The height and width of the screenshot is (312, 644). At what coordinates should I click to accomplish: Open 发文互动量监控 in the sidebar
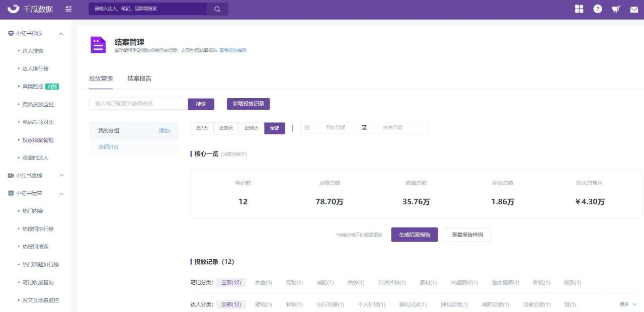[40, 300]
